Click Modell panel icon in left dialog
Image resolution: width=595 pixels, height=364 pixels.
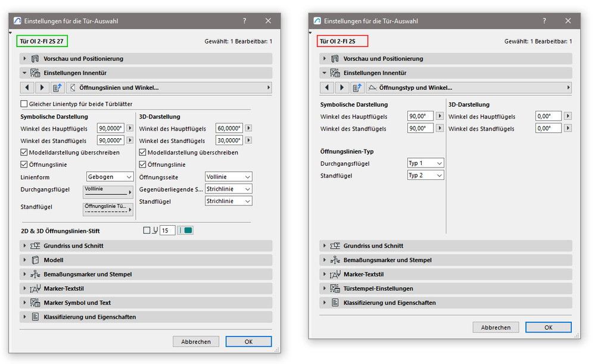[35, 260]
